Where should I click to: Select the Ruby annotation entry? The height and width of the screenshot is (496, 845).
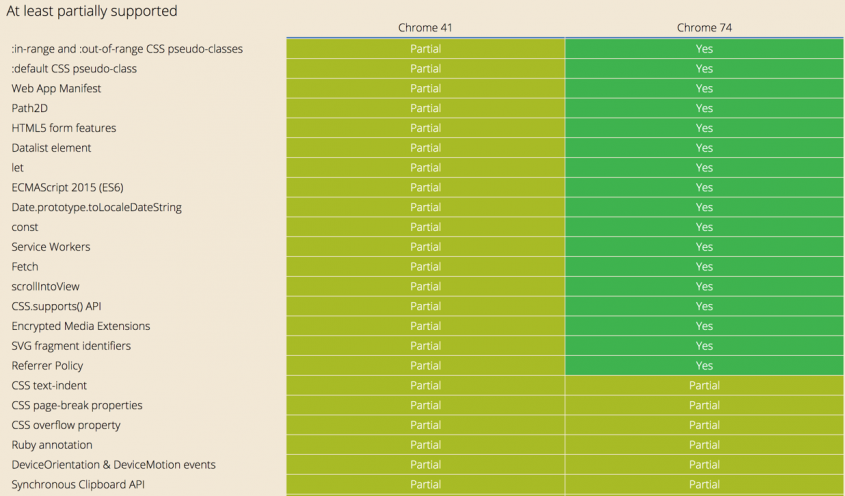click(x=52, y=445)
